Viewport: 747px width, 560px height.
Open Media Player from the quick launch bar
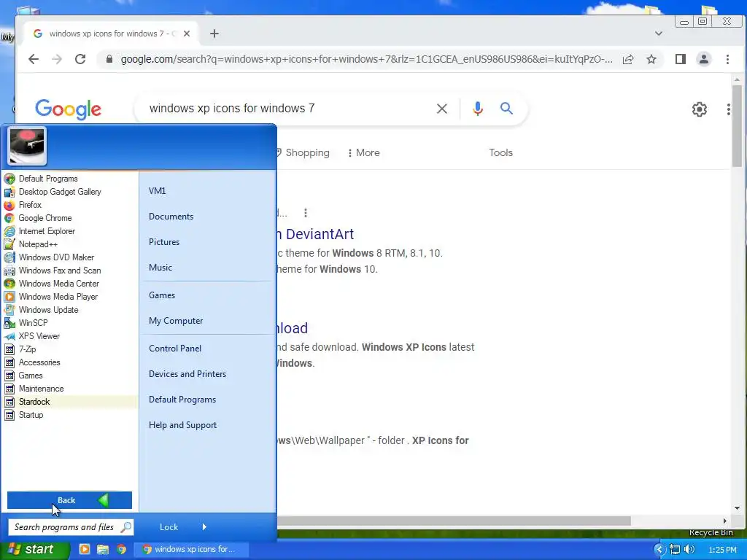[x=84, y=549]
